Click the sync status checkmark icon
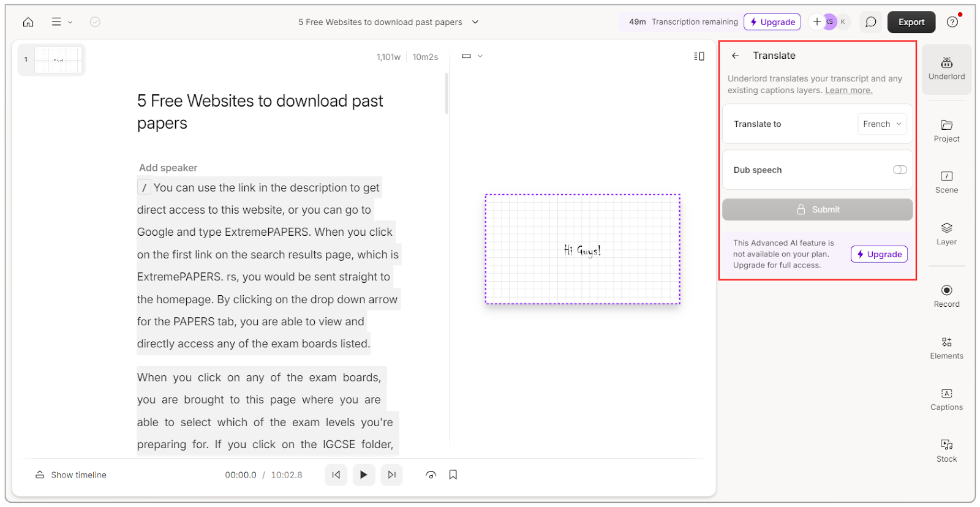980x507 pixels. (x=95, y=22)
